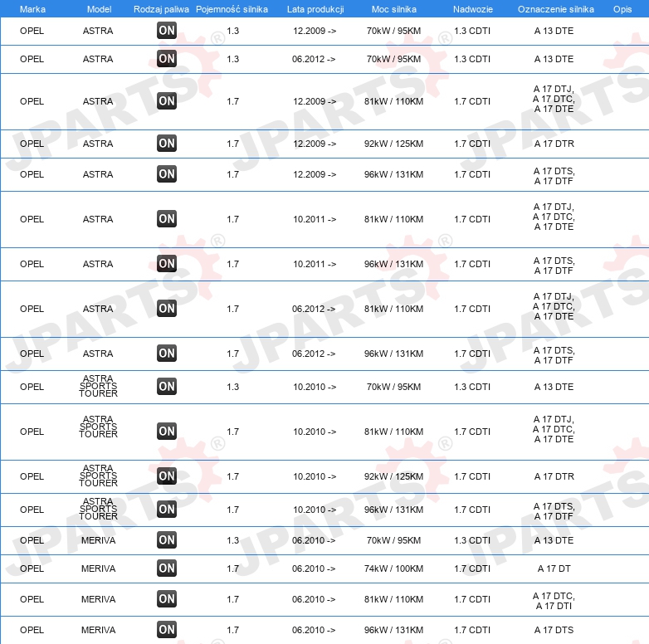
Task: Select ON icon for Astra Sports Tourer 92kW row
Action: (167, 476)
